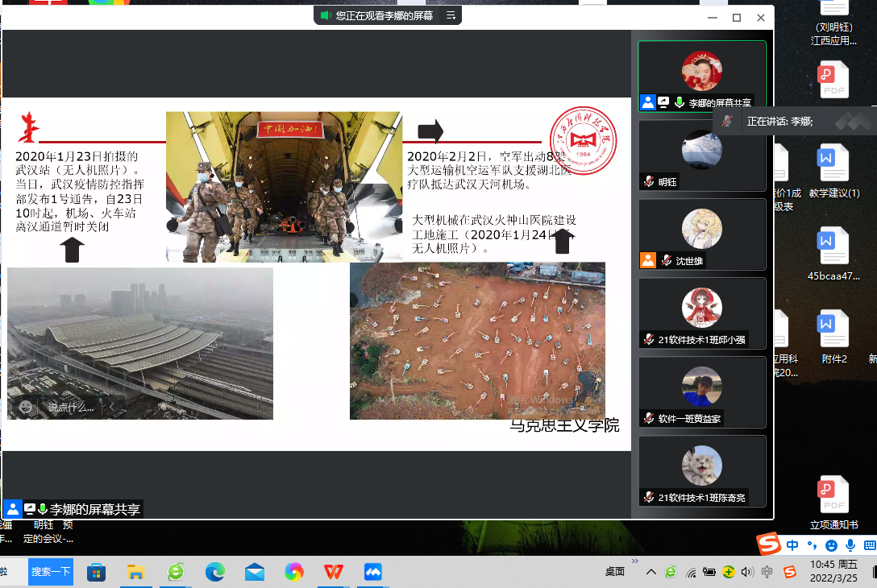Screen dimensions: 877x588
Task: Open the 360 browser from the taskbar
Action: tap(176, 573)
